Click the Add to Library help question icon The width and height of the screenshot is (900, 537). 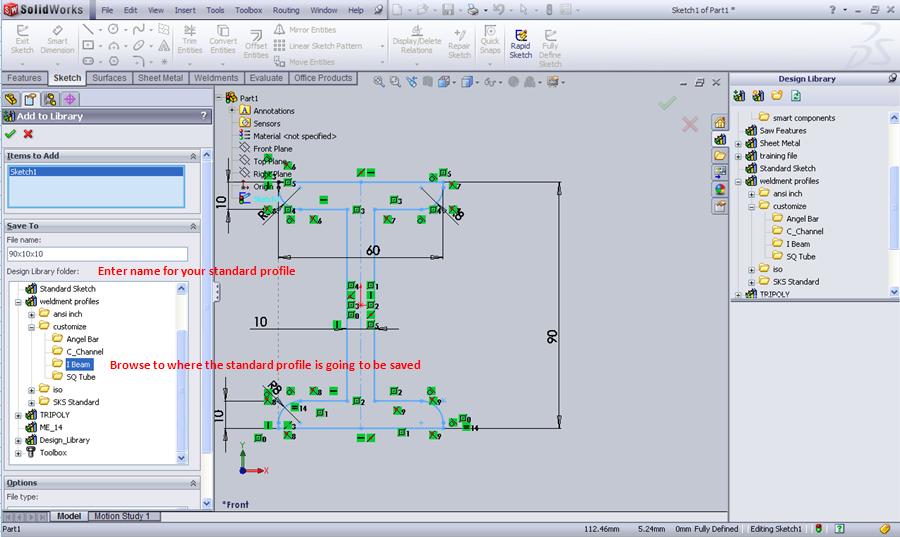(x=203, y=116)
